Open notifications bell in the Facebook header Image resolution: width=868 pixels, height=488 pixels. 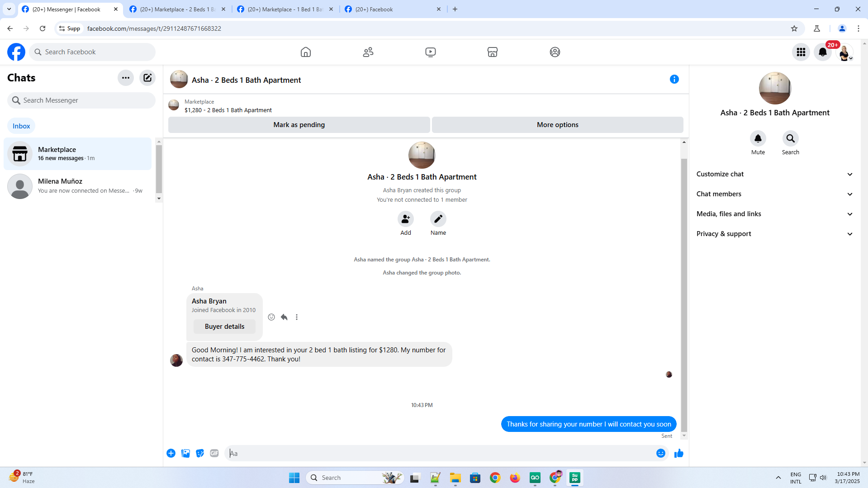point(823,52)
